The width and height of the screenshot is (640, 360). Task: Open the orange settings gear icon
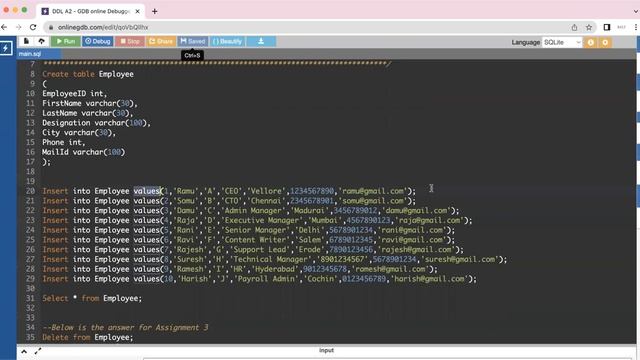[x=605, y=42]
